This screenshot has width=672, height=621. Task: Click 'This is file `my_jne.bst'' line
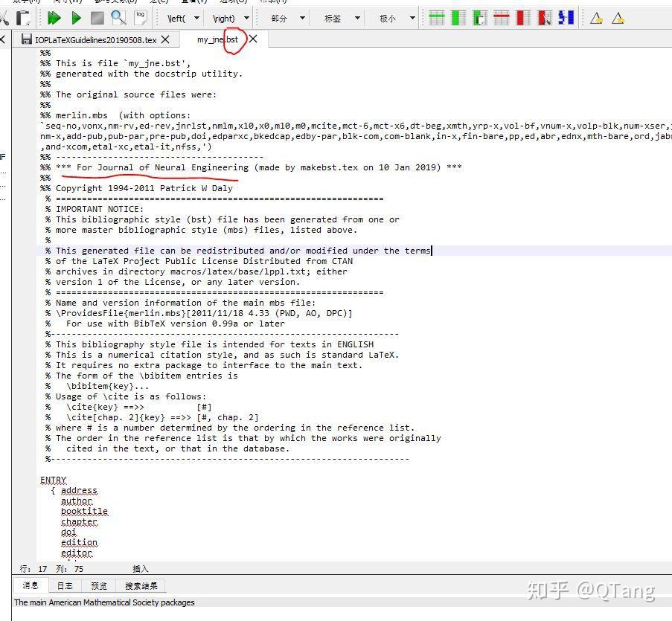[115, 63]
